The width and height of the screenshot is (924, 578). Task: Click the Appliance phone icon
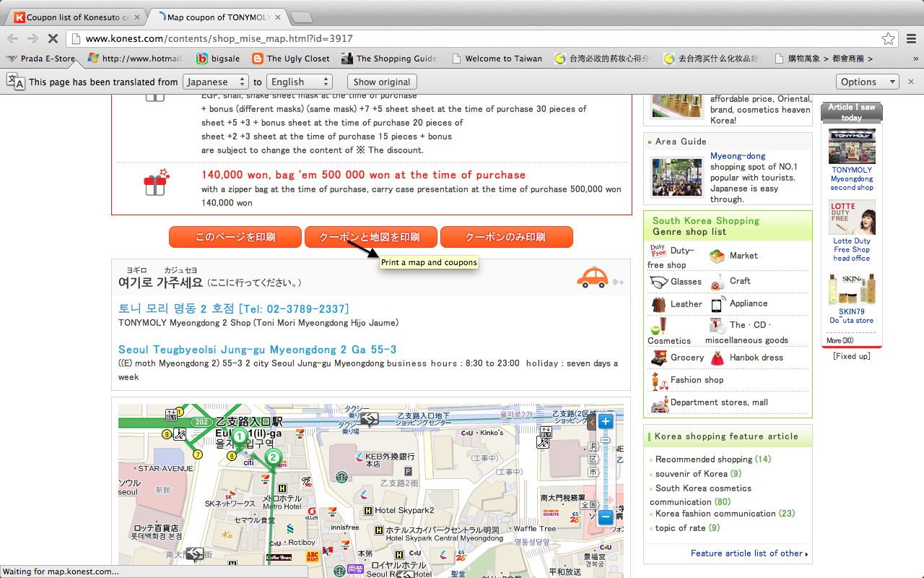coord(718,304)
